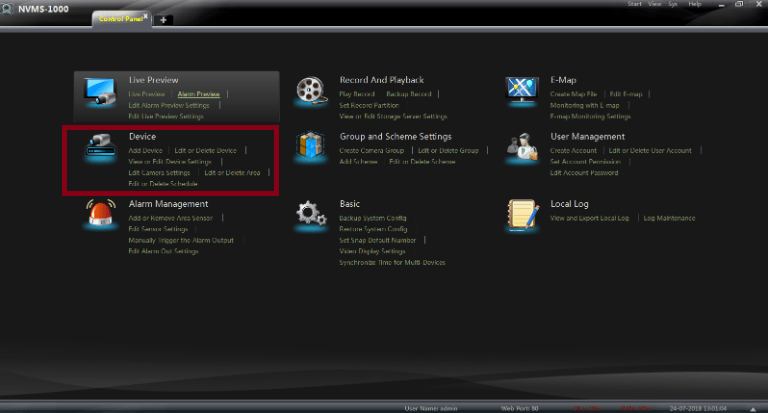
Task: Open the View menu
Action: point(654,4)
